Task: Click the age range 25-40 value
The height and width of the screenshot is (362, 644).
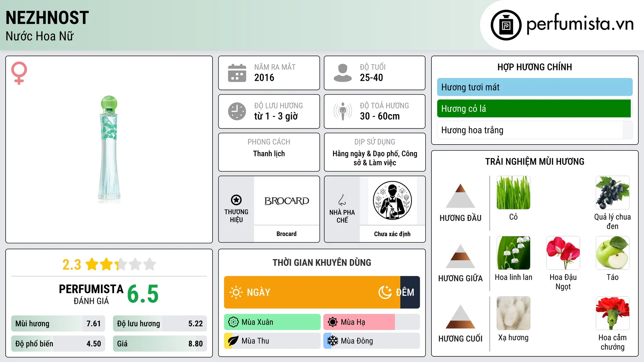Action: click(x=371, y=78)
